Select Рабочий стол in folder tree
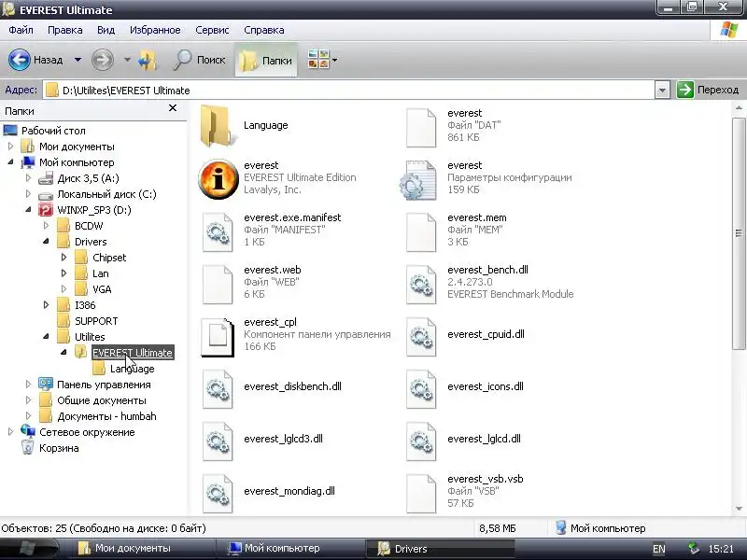 [53, 131]
